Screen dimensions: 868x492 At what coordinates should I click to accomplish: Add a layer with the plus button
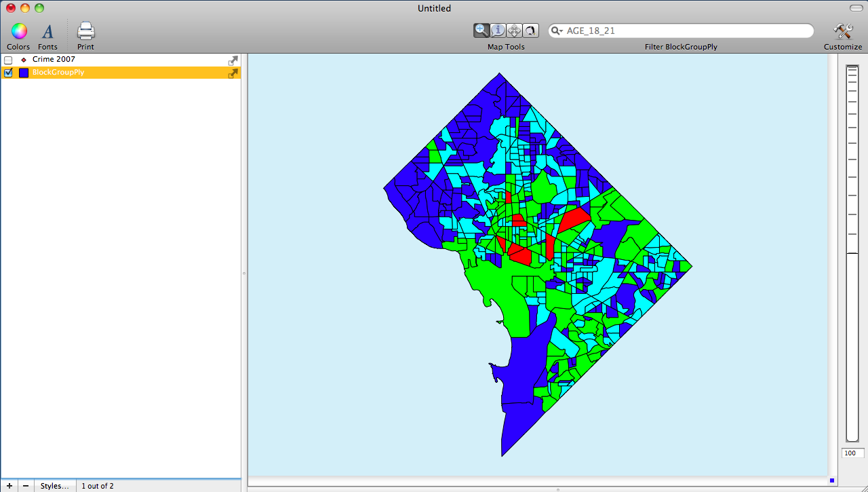tap(9, 486)
